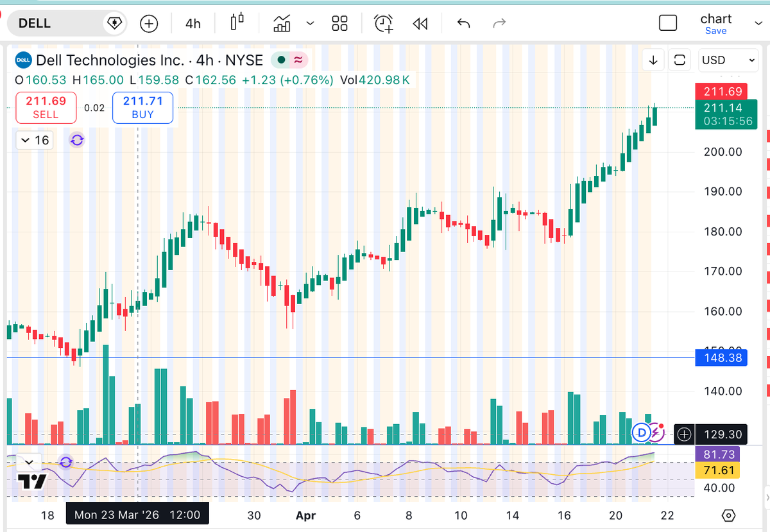This screenshot has width=770, height=532.
Task: Click the diamond icon beside DELL
Action: (x=114, y=24)
